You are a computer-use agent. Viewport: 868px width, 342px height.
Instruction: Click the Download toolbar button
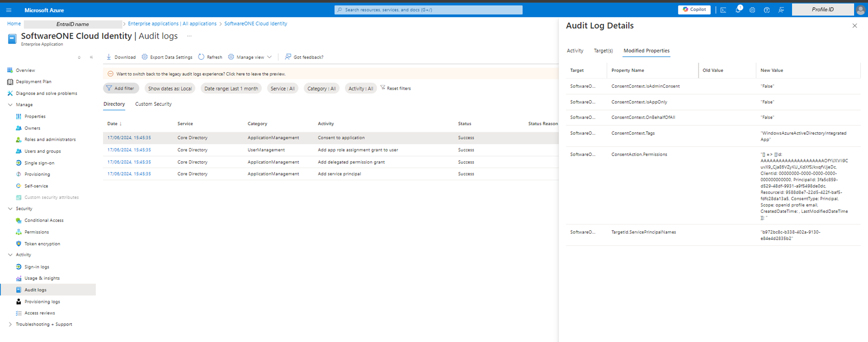click(121, 57)
